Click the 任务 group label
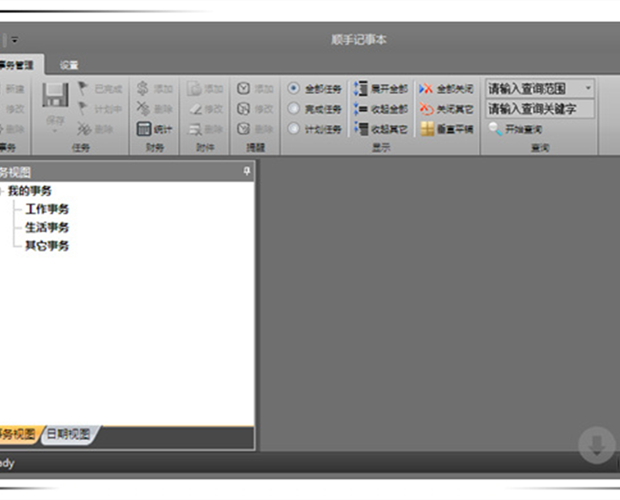 tap(81, 148)
